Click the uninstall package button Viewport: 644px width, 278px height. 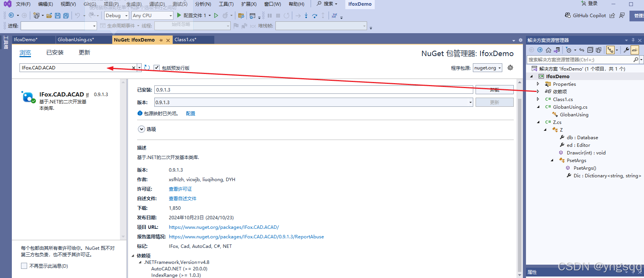pyautogui.click(x=495, y=90)
